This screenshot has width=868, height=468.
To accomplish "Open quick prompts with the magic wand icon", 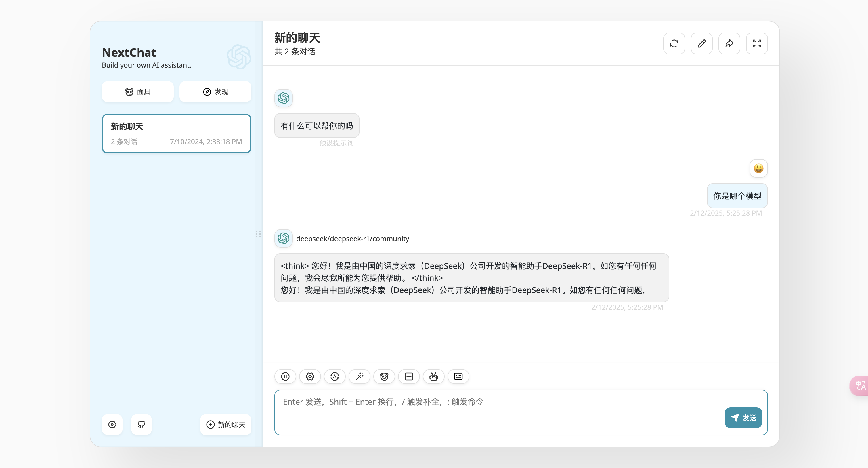I will (360, 376).
